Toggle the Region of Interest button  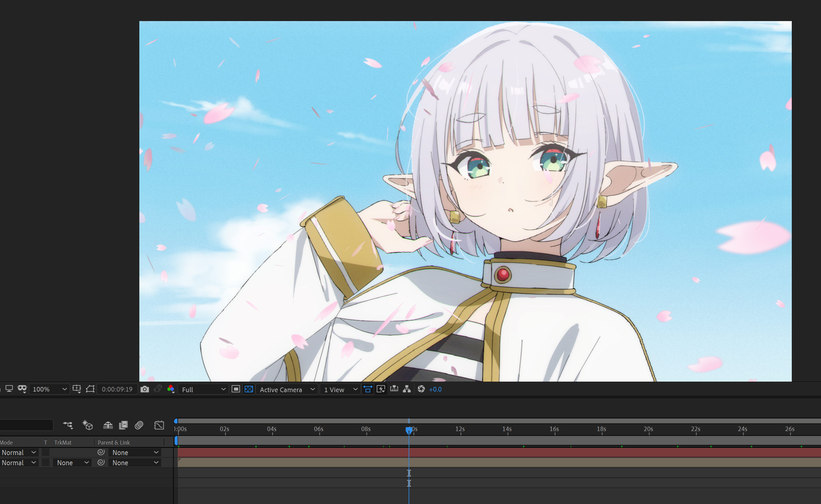pos(236,389)
